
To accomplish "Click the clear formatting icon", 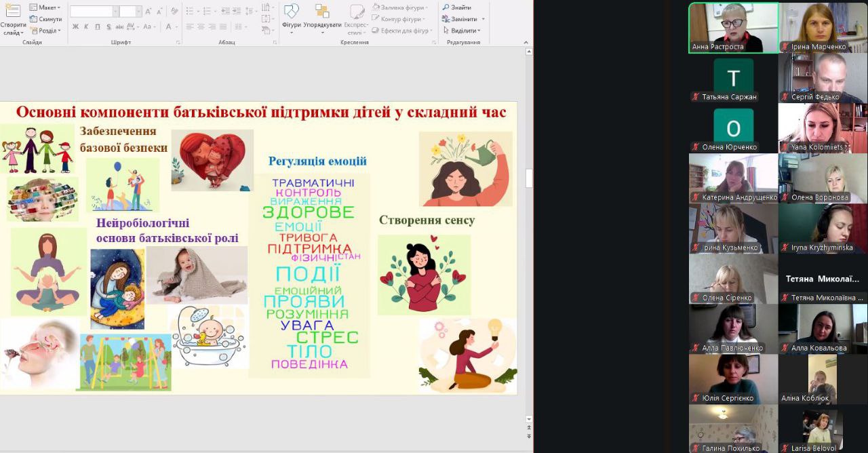I will pyautogui.click(x=174, y=12).
